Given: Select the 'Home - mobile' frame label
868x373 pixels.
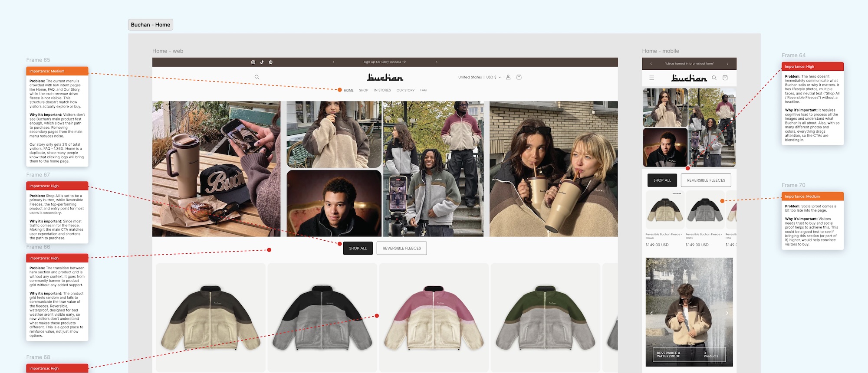Looking at the screenshot, I should (x=661, y=51).
